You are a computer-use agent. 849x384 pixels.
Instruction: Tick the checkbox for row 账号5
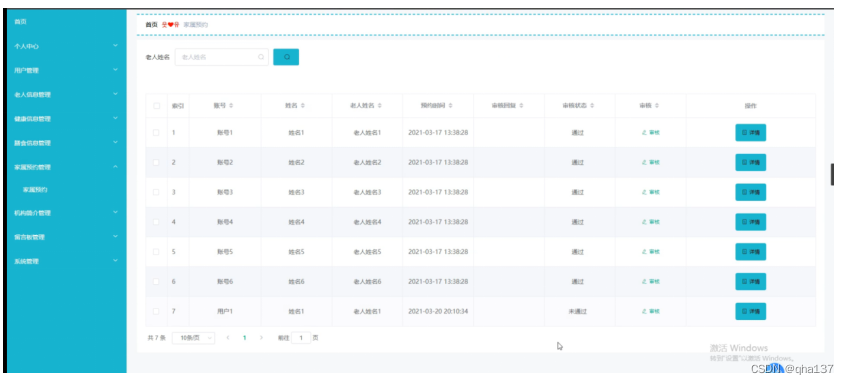point(156,252)
